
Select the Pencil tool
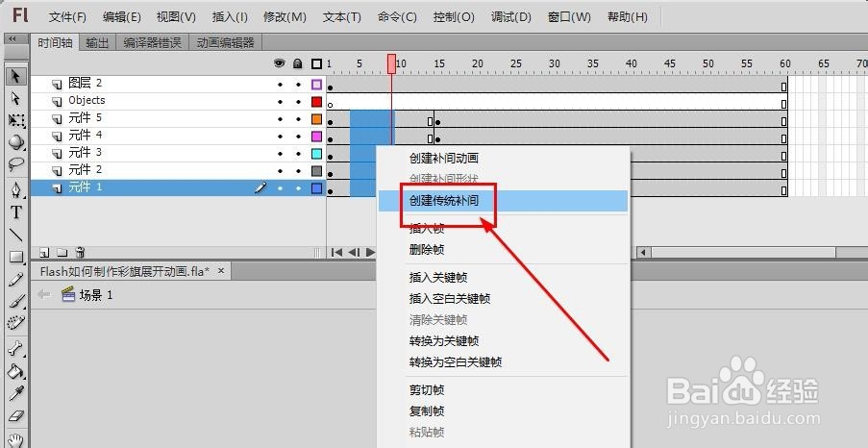[x=16, y=279]
